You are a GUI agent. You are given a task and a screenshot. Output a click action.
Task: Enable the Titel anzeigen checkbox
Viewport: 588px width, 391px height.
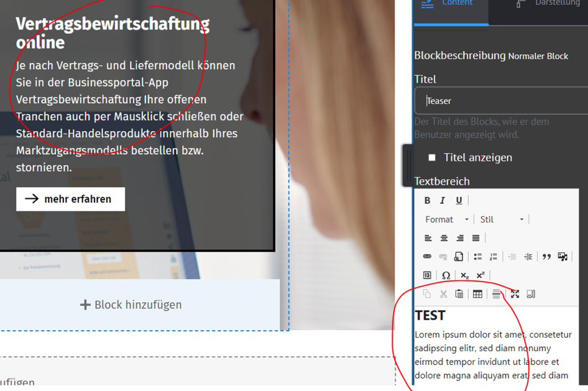coord(432,157)
